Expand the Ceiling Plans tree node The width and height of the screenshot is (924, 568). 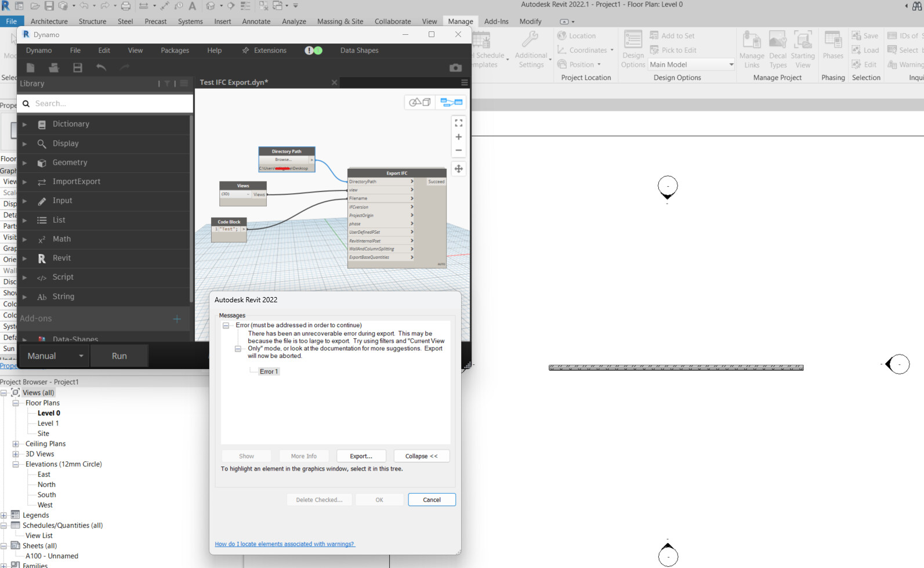point(16,444)
